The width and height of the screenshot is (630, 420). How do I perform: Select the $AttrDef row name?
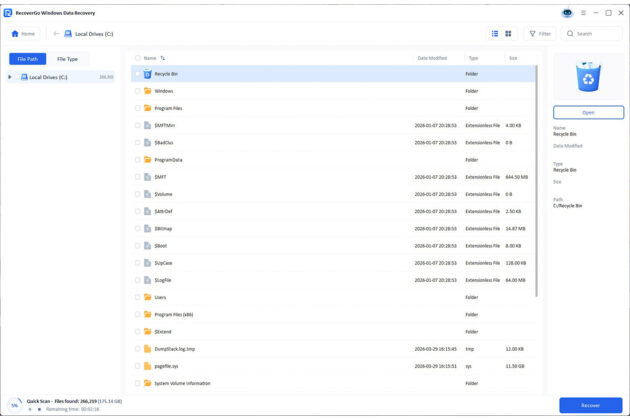[x=164, y=211]
